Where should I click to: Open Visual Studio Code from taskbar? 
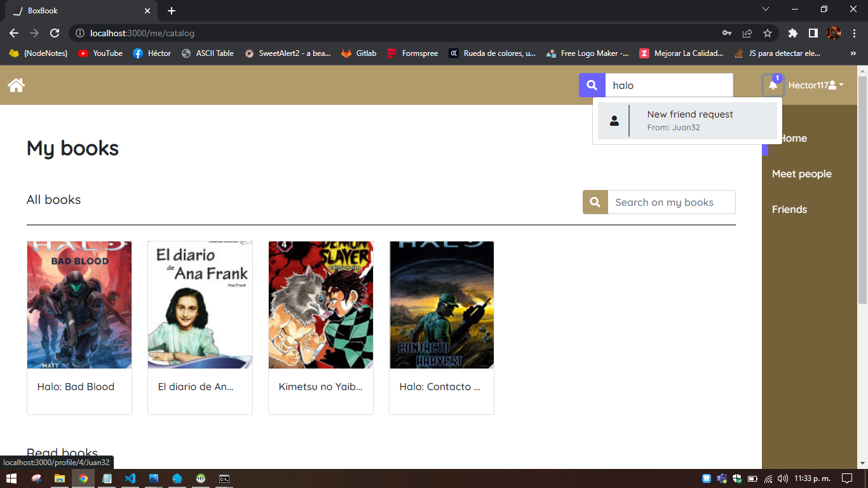(130, 478)
